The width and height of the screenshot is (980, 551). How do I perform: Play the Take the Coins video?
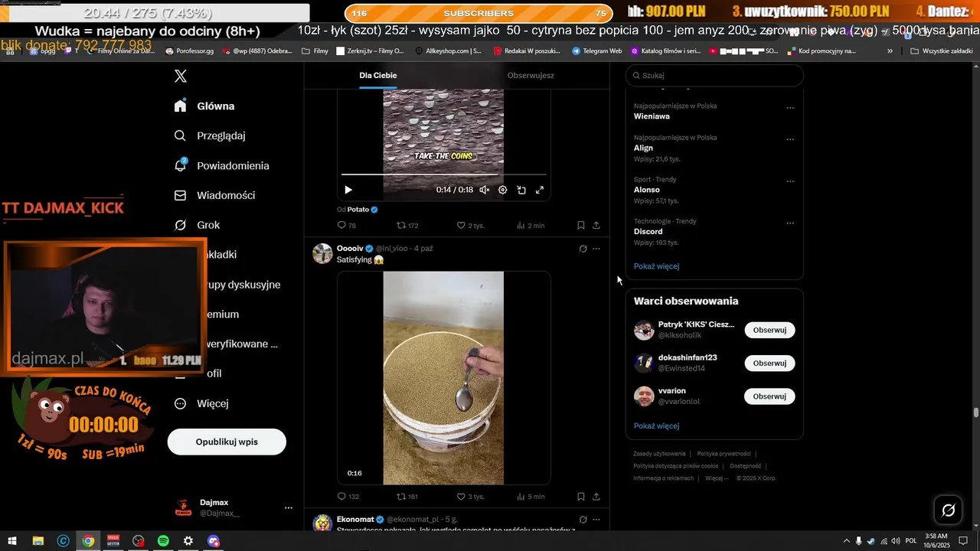tap(348, 190)
